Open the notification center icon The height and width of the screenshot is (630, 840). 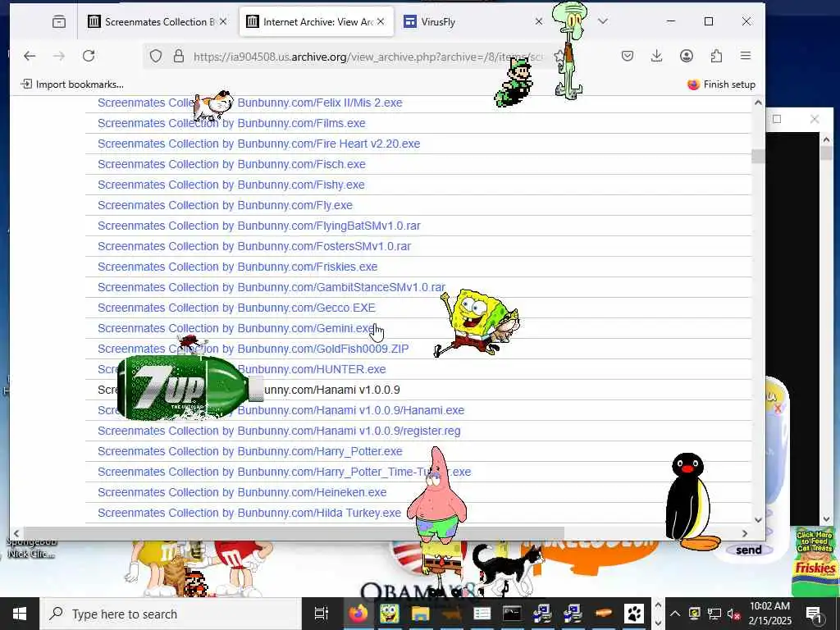click(x=815, y=614)
